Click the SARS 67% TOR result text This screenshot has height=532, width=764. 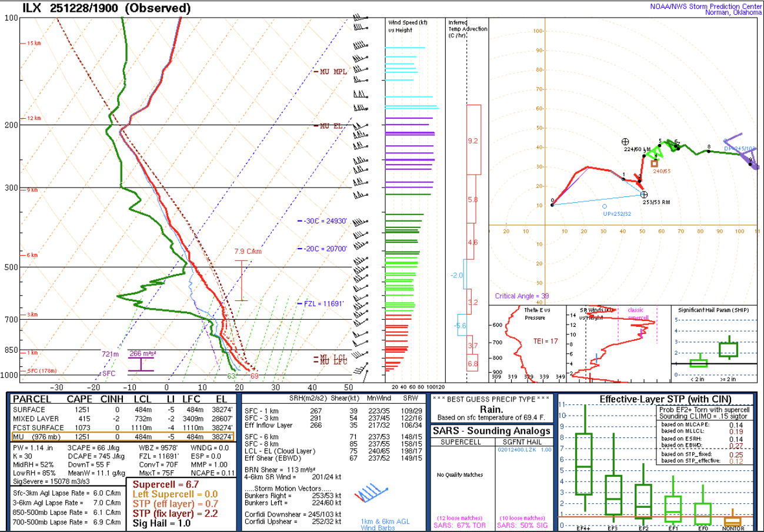pos(459,525)
